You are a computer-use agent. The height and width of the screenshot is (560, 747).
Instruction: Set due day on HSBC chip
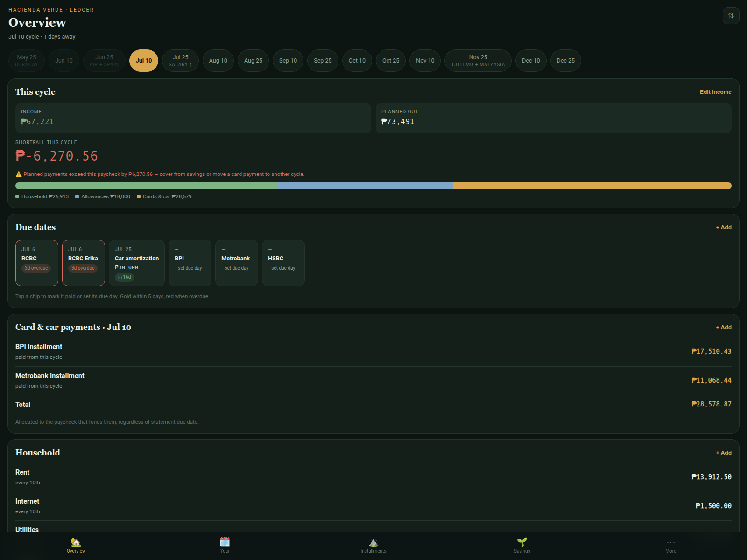pos(283,263)
